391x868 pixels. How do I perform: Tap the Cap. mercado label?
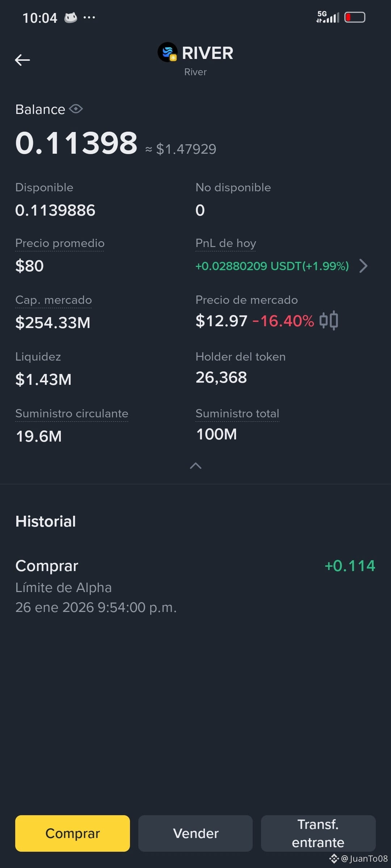[54, 300]
